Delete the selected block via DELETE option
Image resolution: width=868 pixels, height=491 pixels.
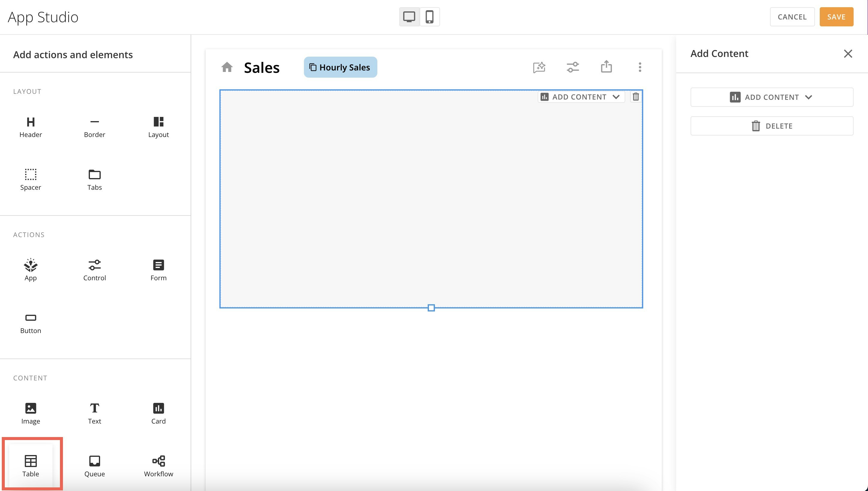pos(771,126)
